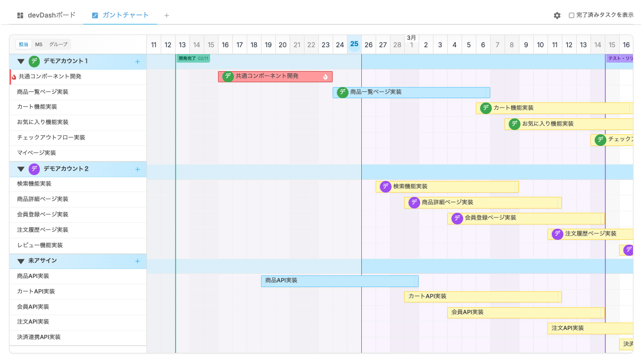Click plus icon in 未アサイン group
The width and height of the screenshot is (643, 364).
[x=137, y=261]
